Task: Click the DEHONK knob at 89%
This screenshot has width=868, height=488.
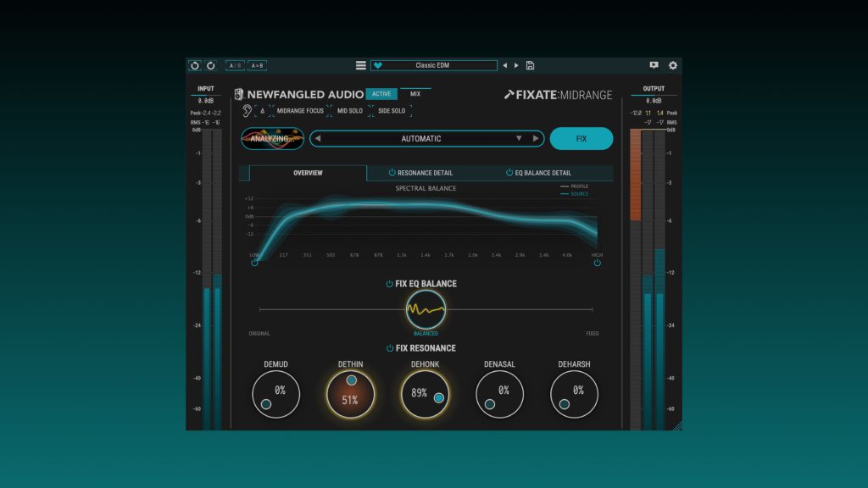Action: (426, 394)
